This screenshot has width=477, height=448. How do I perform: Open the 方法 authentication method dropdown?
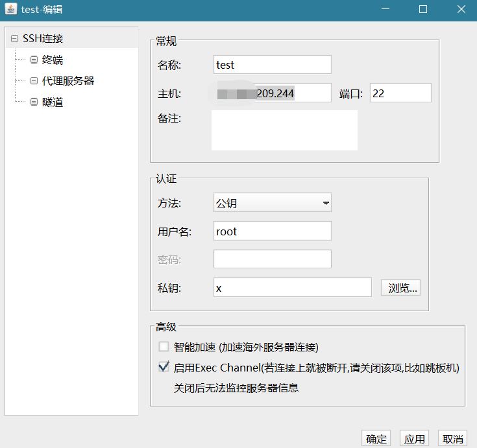[273, 202]
